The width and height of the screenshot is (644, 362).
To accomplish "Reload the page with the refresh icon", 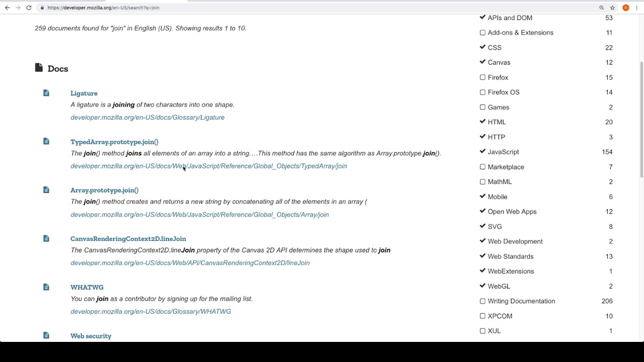I will pyautogui.click(x=29, y=8).
